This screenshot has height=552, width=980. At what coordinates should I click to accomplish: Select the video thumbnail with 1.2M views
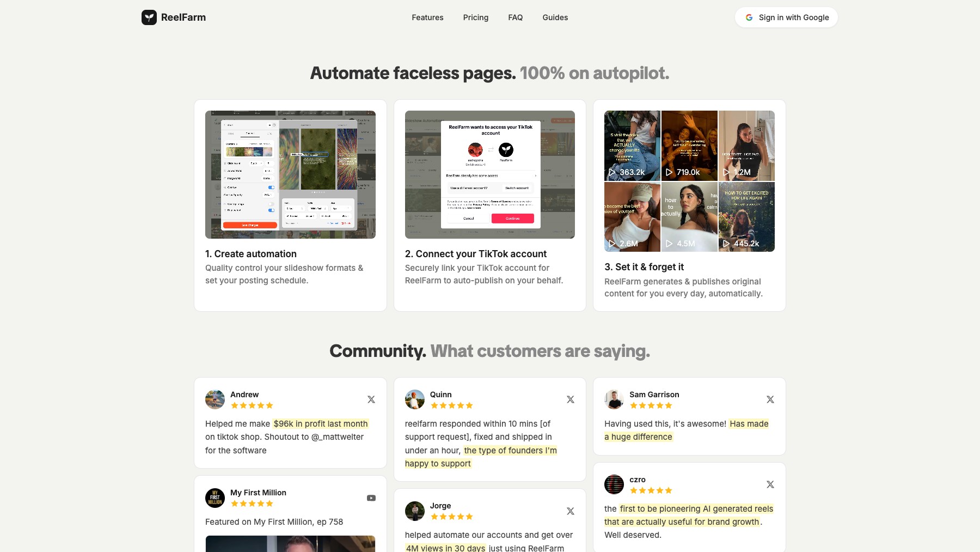(x=746, y=145)
